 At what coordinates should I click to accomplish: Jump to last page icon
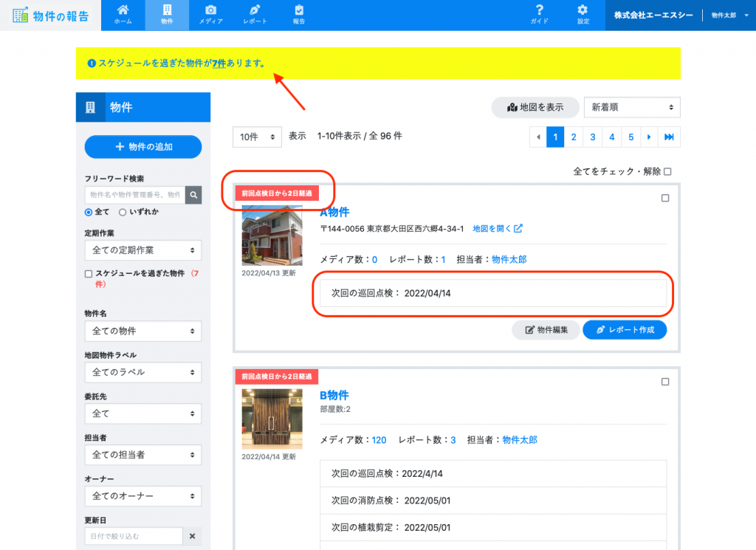coord(669,137)
